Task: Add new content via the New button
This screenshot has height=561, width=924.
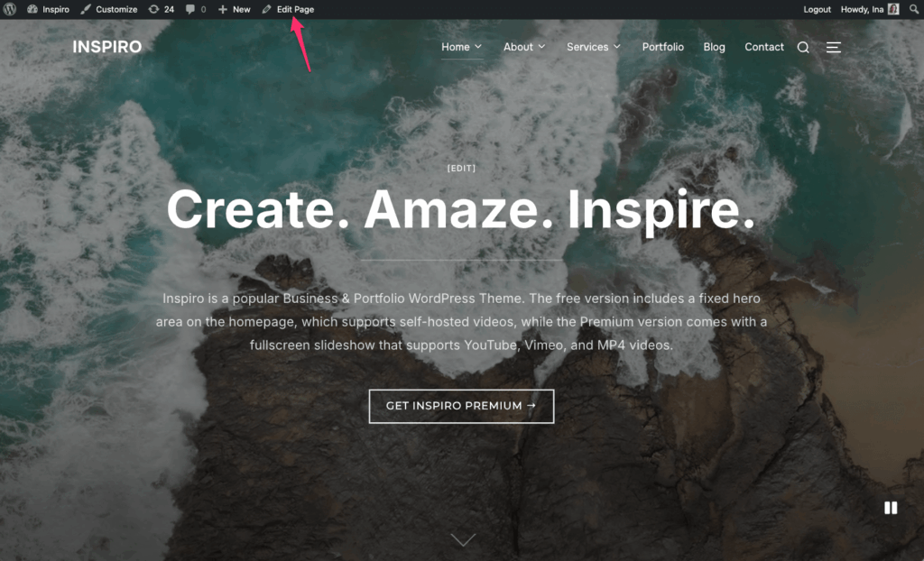Action: point(235,9)
